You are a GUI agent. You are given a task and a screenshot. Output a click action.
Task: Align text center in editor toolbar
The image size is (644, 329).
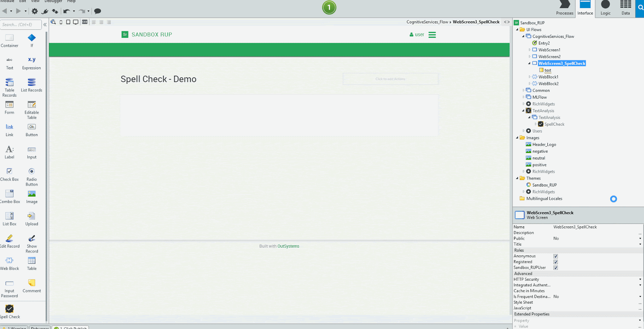(x=101, y=22)
